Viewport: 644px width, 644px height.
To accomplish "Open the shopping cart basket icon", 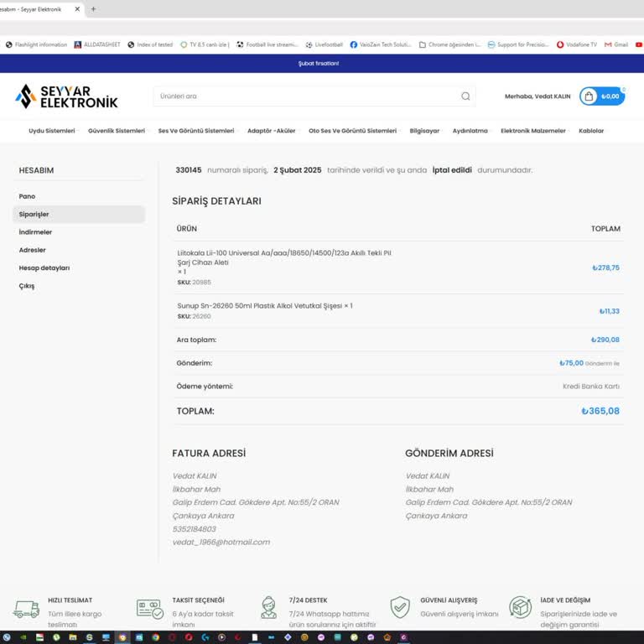I will pos(589,96).
